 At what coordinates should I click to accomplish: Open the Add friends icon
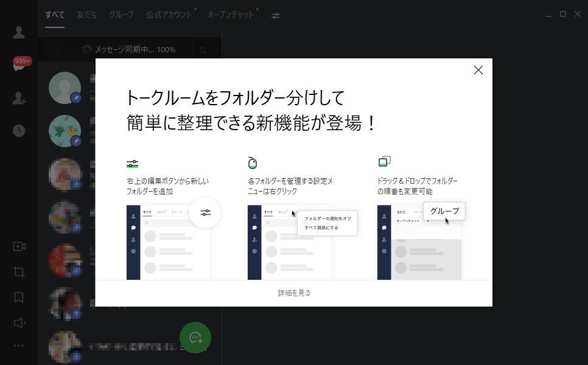(x=18, y=99)
